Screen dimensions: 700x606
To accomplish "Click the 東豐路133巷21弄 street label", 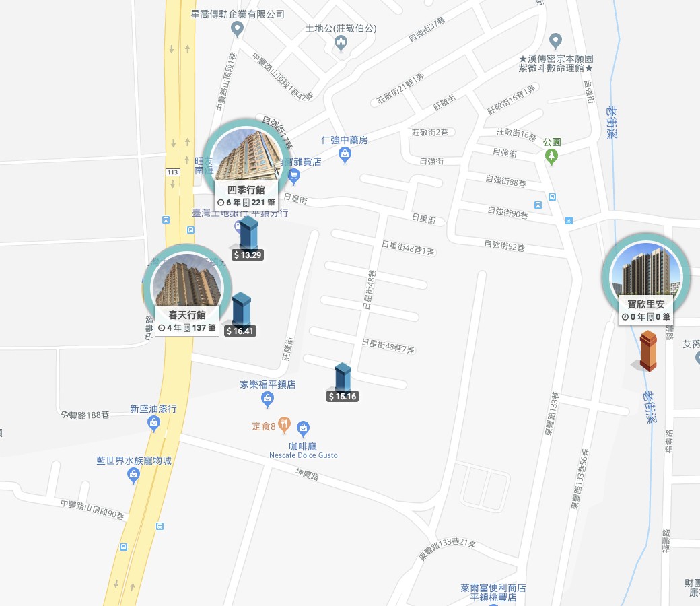I will [447, 548].
